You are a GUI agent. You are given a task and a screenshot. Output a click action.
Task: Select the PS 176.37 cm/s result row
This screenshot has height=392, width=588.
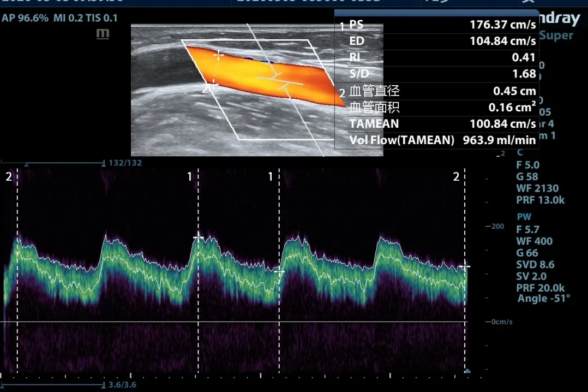pyautogui.click(x=437, y=25)
